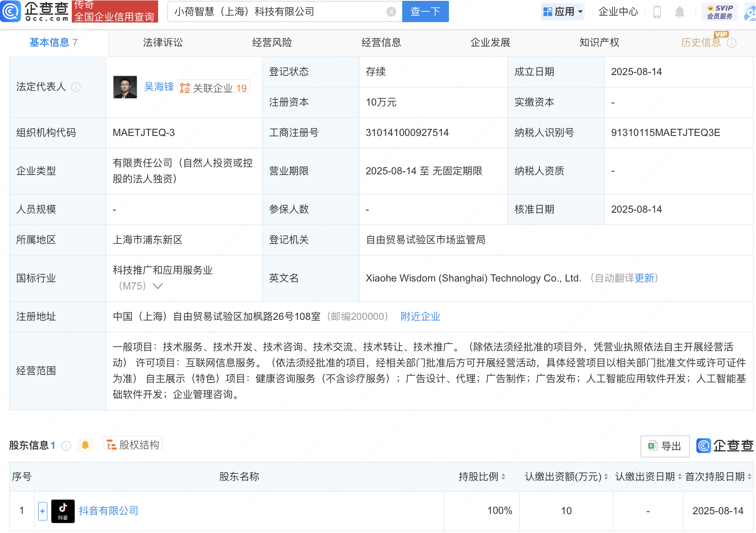Expand the 科技推广和应用服务业 industry chevron
Viewport: 756px width, 533px height.
click(158, 286)
